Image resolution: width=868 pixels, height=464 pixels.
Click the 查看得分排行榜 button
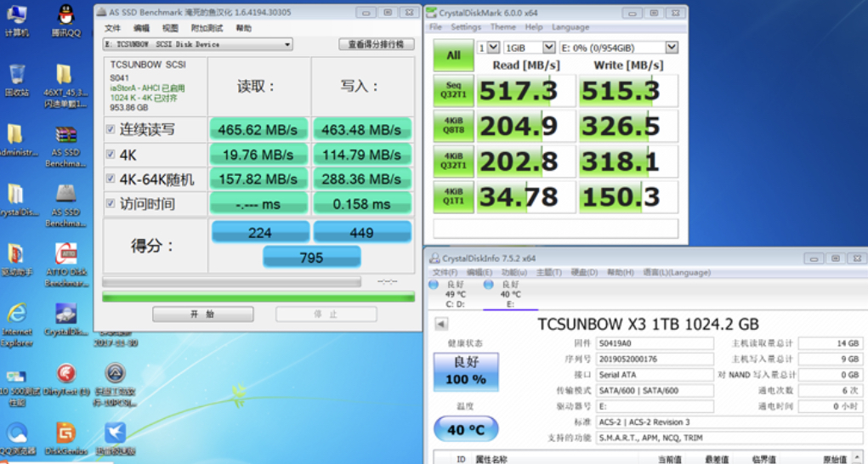tap(376, 44)
